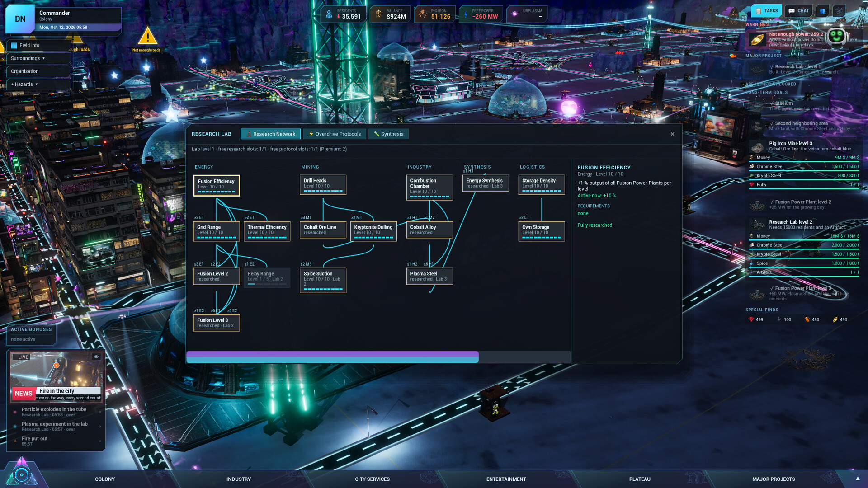The image size is (868, 488).
Task: Open the Tasks tab
Action: (x=767, y=11)
